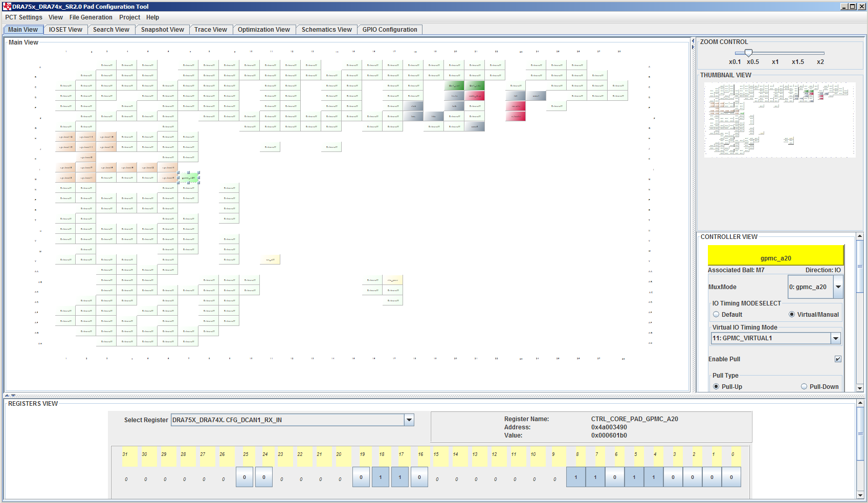Toggle register bit 16 value
Screen dimensions: 868x503
419,477
